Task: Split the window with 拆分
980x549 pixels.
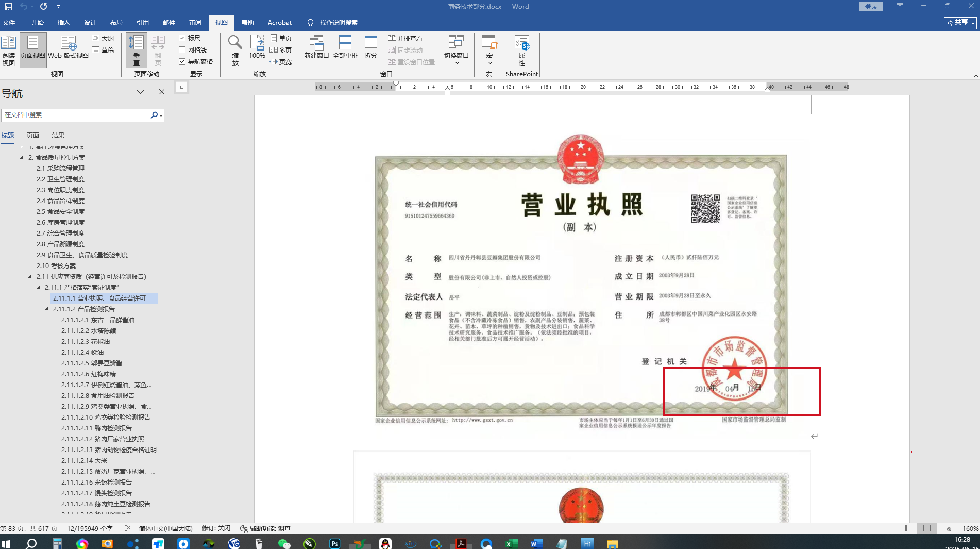Action: (370, 47)
